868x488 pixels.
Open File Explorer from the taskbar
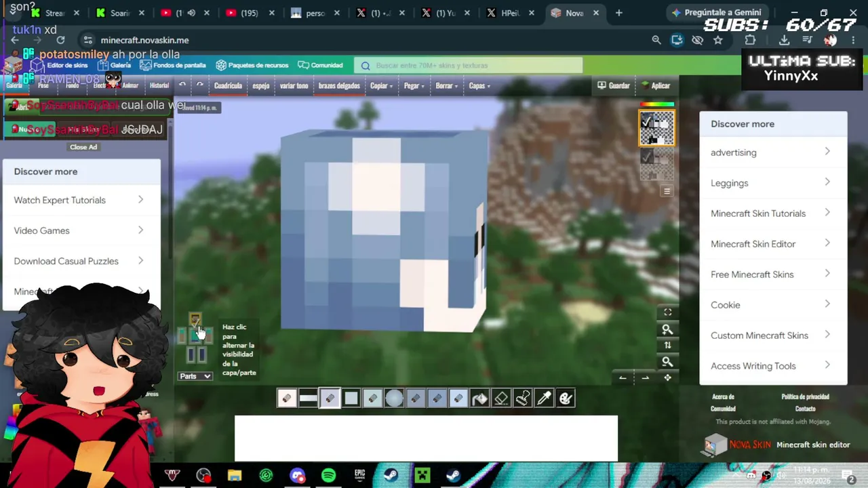click(235, 475)
